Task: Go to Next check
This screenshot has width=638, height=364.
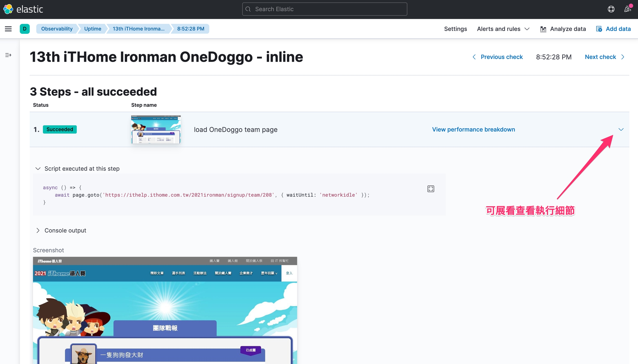Action: click(x=605, y=57)
